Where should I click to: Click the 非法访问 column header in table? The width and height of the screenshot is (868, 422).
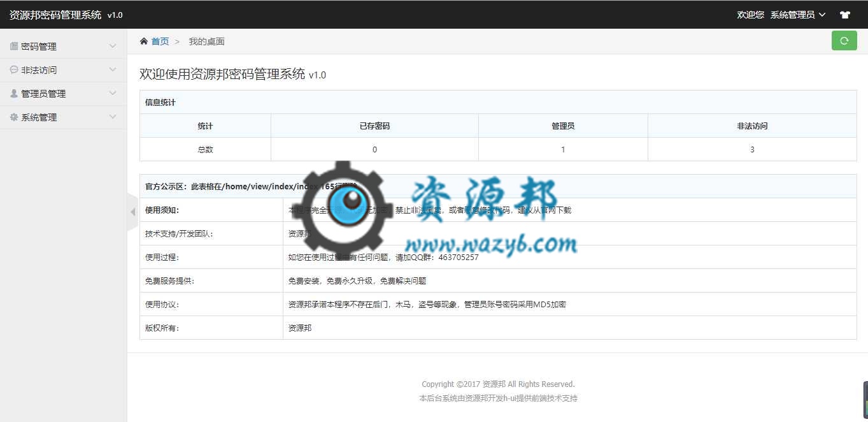pos(752,126)
